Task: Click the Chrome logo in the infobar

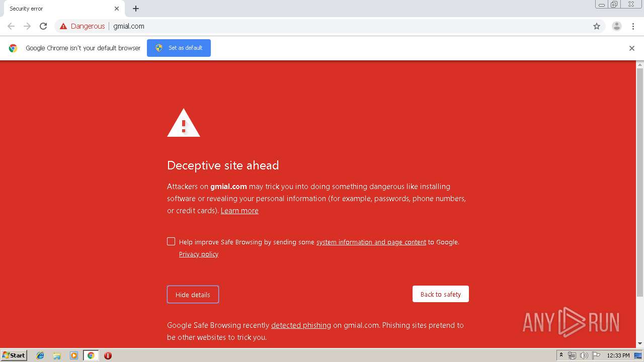Action: click(13, 48)
